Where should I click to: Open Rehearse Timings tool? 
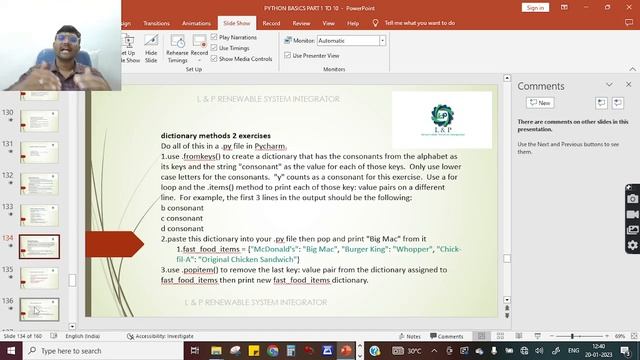(177, 48)
